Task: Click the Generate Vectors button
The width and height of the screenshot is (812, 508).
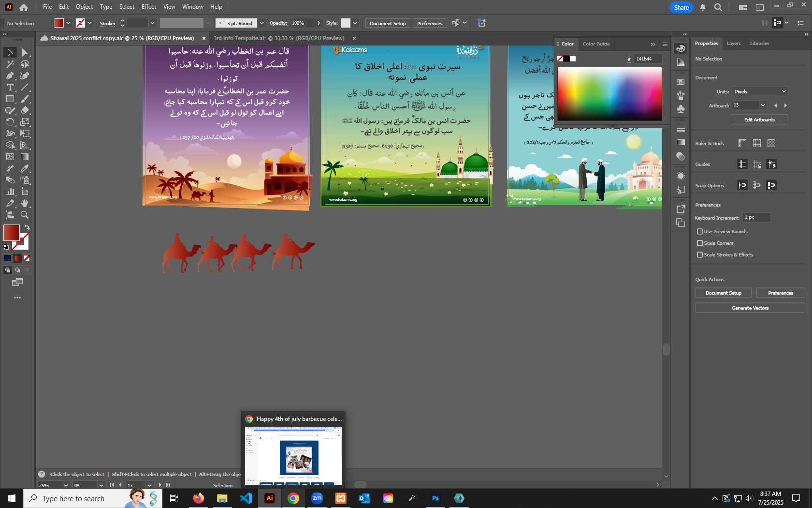Action: click(x=750, y=308)
